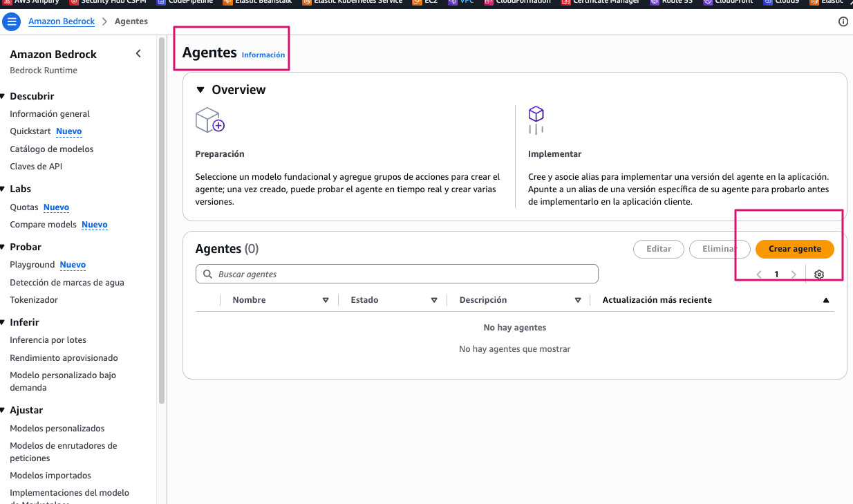The image size is (853, 504).
Task: Collapse the Labs sidebar group
Action: pyautogui.click(x=3, y=189)
